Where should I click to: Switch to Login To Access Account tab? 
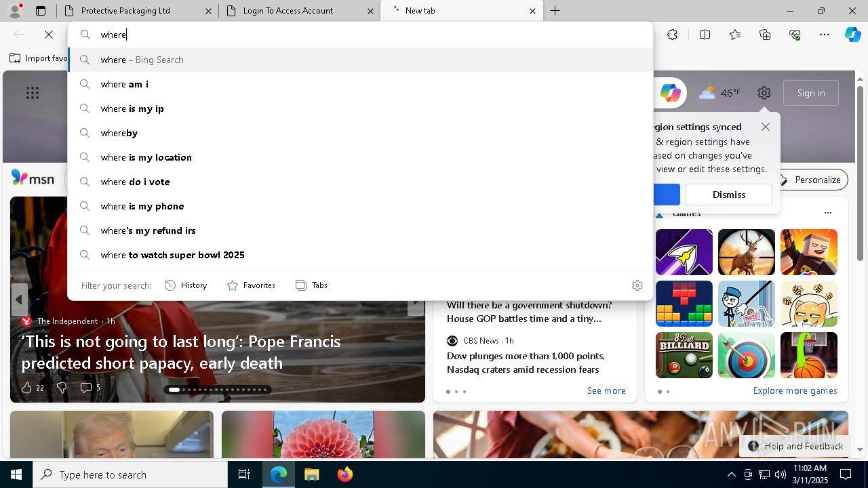299,11
